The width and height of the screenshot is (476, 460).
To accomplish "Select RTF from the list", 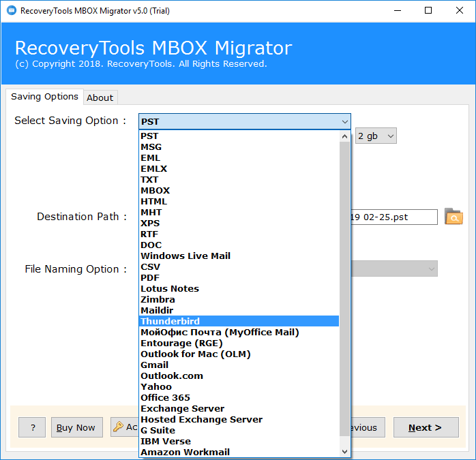I will point(239,234).
